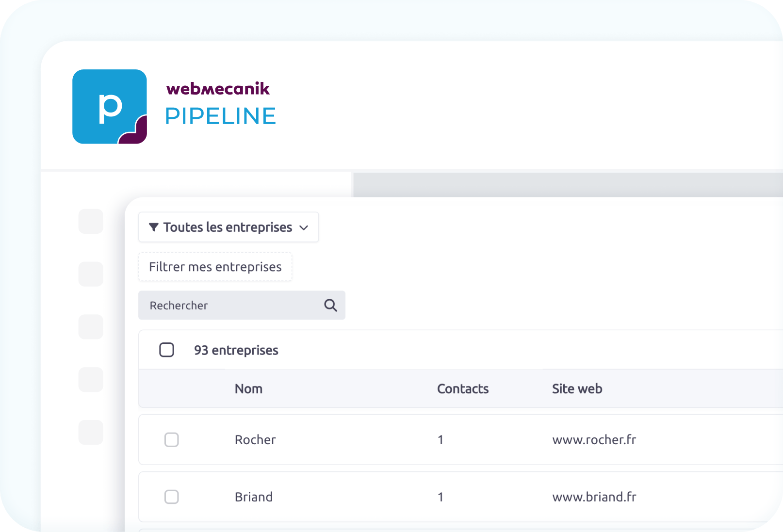
Task: Open the second sidebar placeholder icon
Action: coord(91,274)
